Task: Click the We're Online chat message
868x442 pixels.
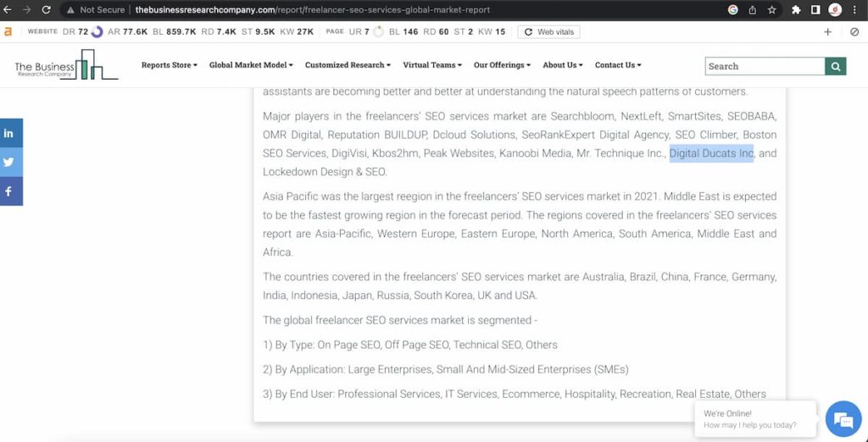Action: coord(755,419)
